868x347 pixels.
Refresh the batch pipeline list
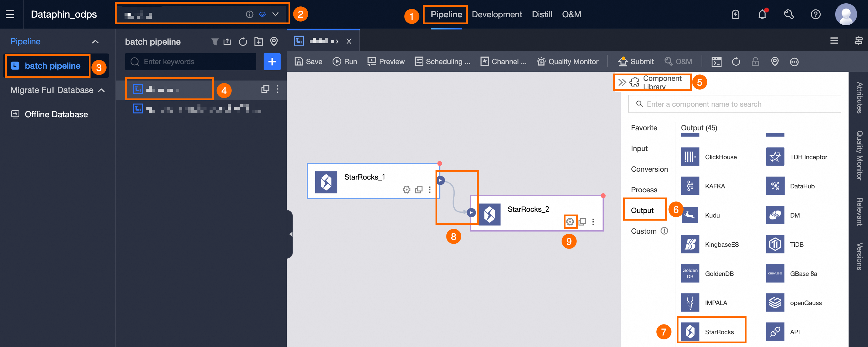coord(243,42)
